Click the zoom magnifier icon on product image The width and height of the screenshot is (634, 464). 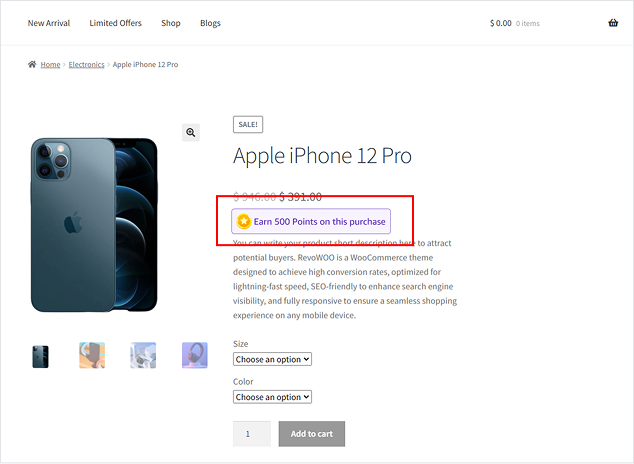point(191,132)
